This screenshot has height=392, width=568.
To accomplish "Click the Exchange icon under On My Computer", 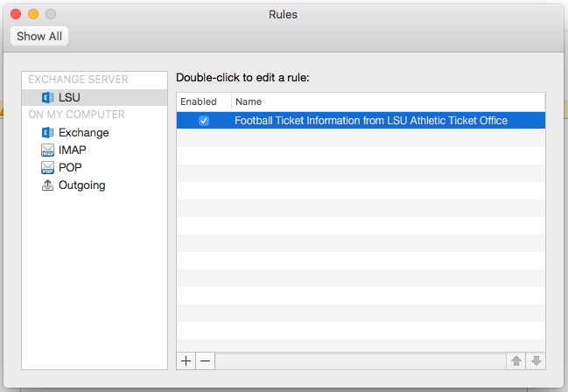I will [x=47, y=133].
